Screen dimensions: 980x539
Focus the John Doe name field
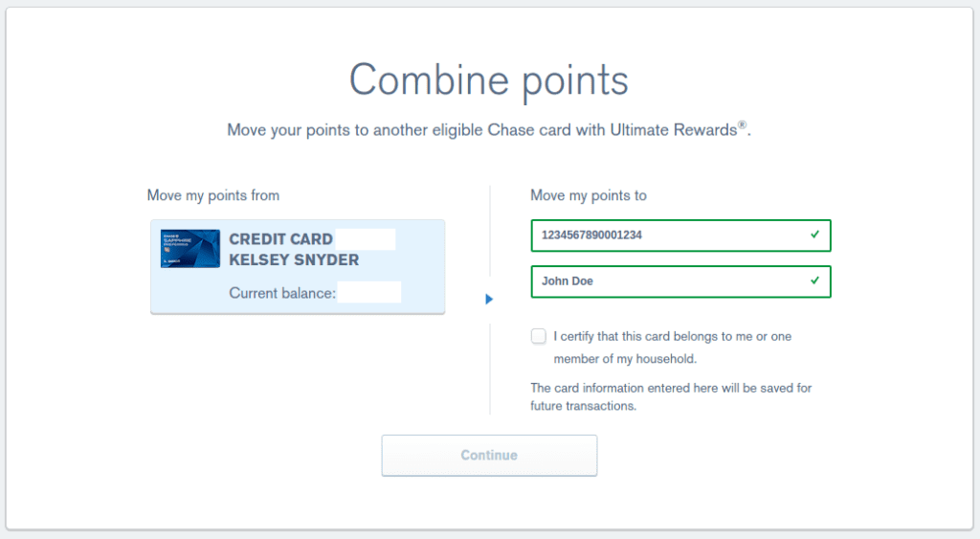tap(670, 281)
